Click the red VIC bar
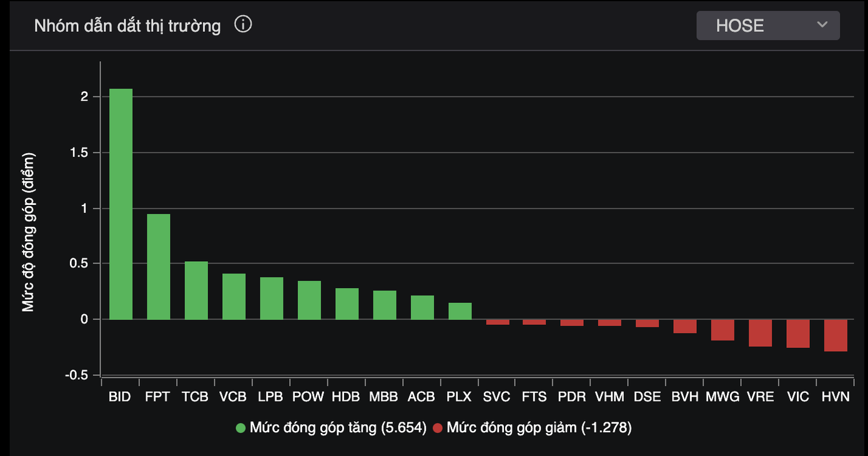The image size is (868, 456). click(797, 334)
